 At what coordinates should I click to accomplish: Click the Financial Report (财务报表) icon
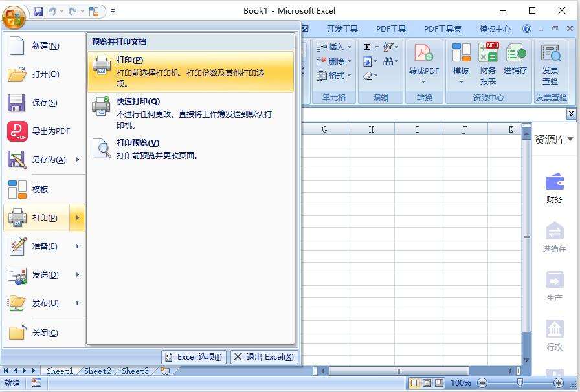488,64
